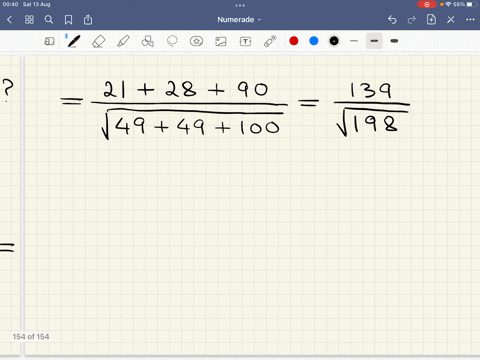Tap the screen recording indicator in status bar
Viewport: 480px width, 360px height.
click(x=427, y=4)
